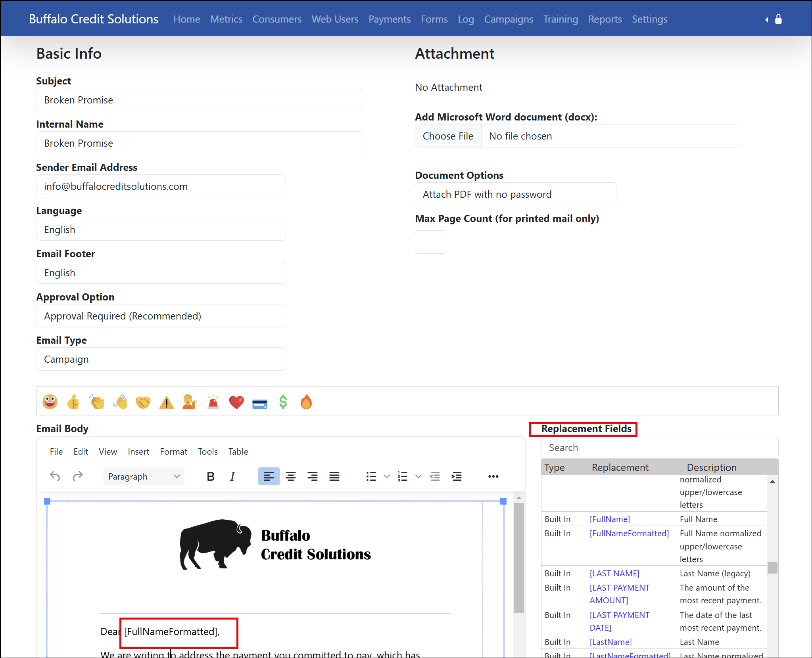Screen dimensions: 812x658
Task: Insert the green dollar sign emoji
Action: tap(283, 402)
